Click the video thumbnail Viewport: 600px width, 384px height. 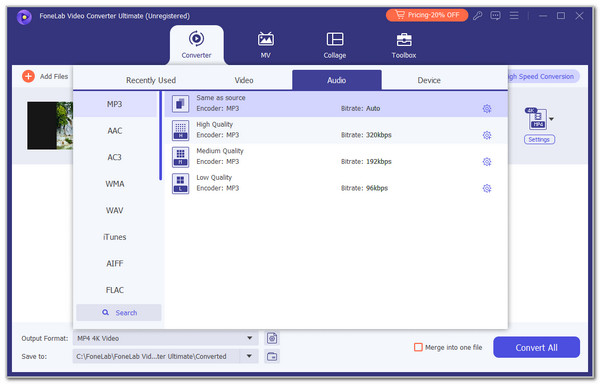click(50, 125)
